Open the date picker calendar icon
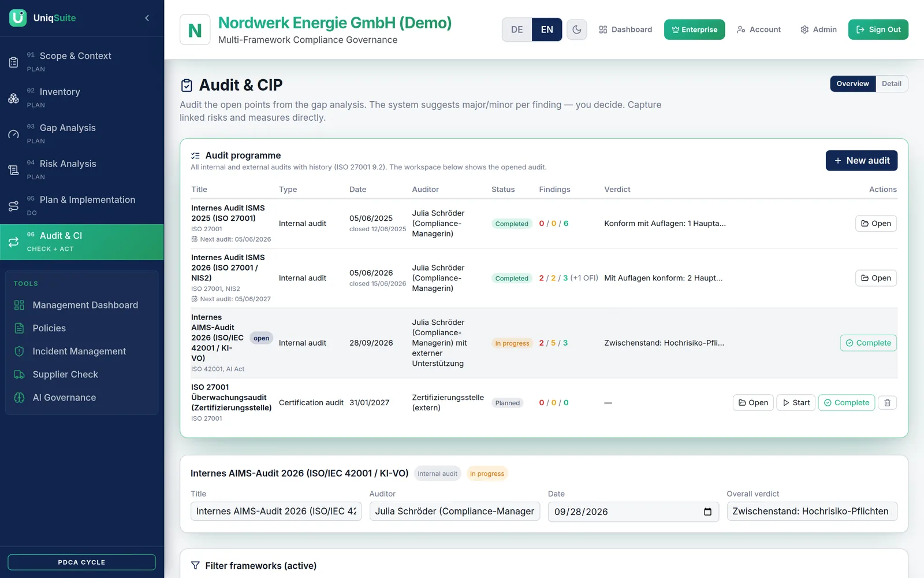 tap(707, 512)
